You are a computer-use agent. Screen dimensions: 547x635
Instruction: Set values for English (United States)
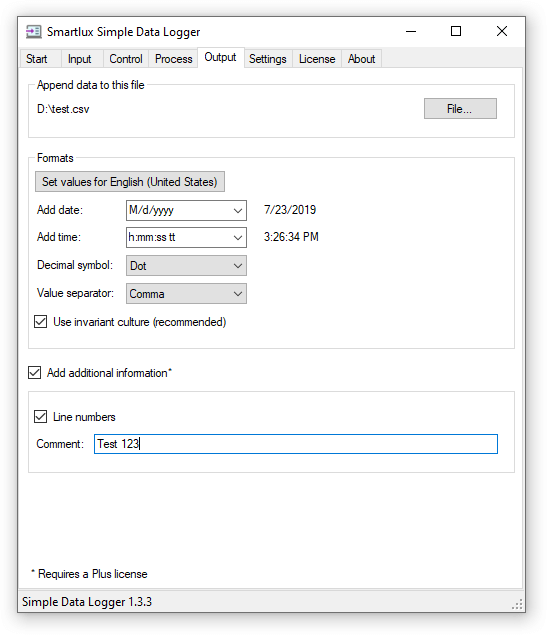tap(130, 181)
